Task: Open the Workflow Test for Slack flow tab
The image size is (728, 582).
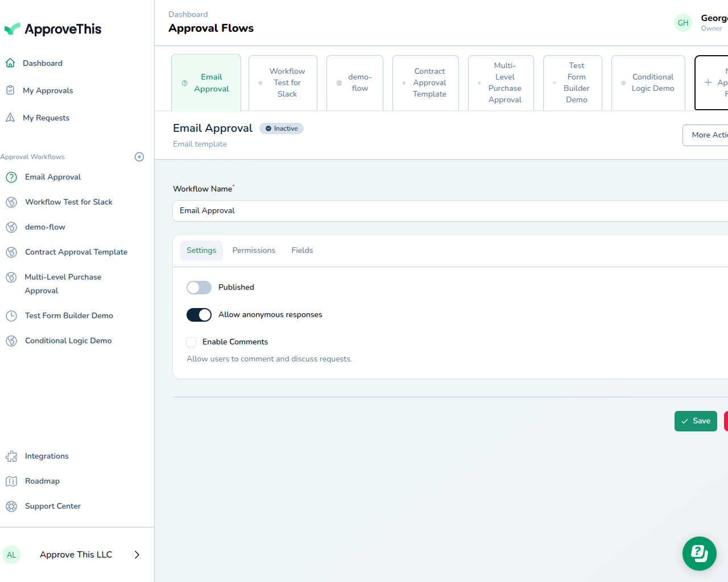Action: [283, 83]
